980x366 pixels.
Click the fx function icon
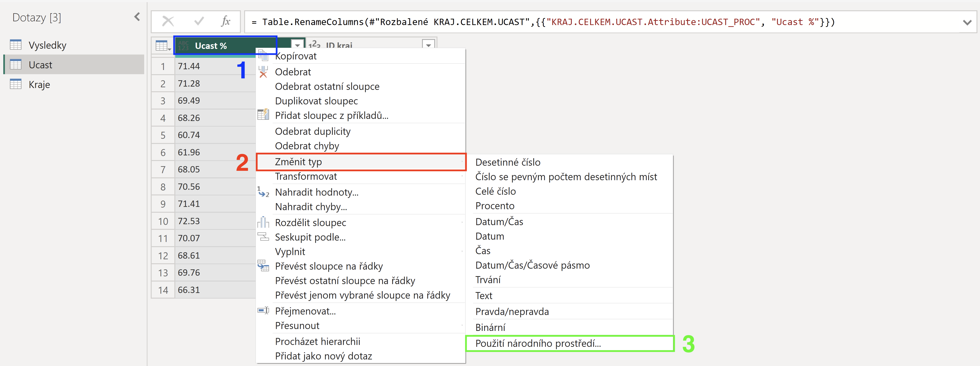coord(226,21)
